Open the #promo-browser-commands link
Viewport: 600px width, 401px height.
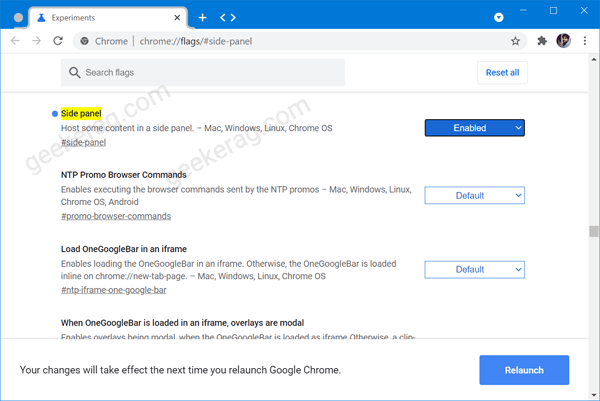click(116, 216)
